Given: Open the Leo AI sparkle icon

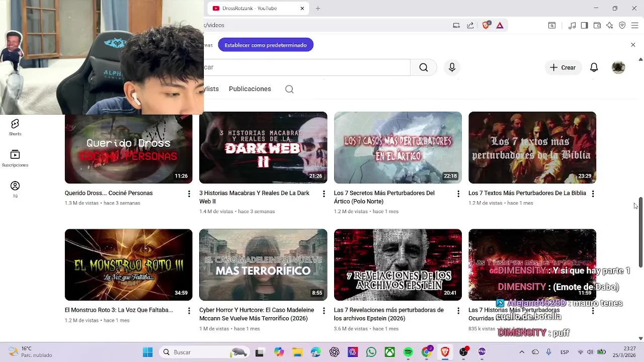Looking at the screenshot, I should [610, 25].
